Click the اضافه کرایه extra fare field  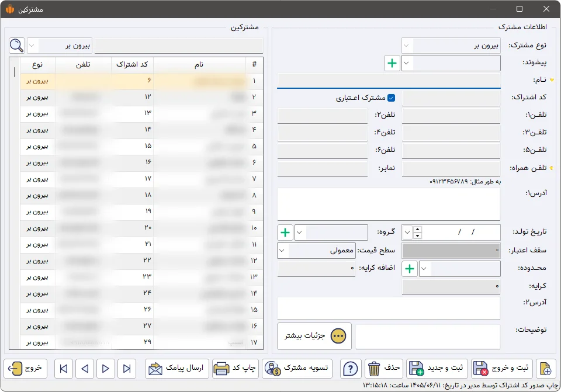pyautogui.click(x=316, y=269)
